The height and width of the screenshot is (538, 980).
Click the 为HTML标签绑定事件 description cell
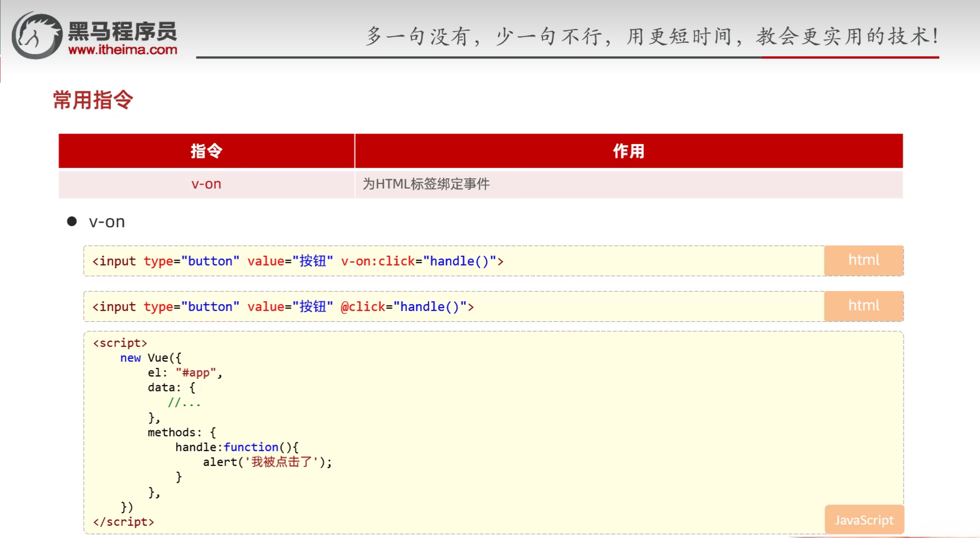(426, 184)
